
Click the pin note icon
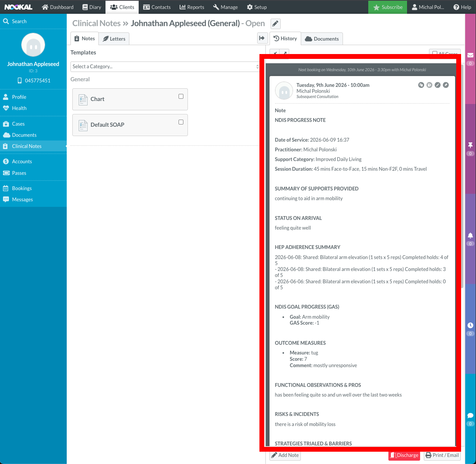(446, 85)
